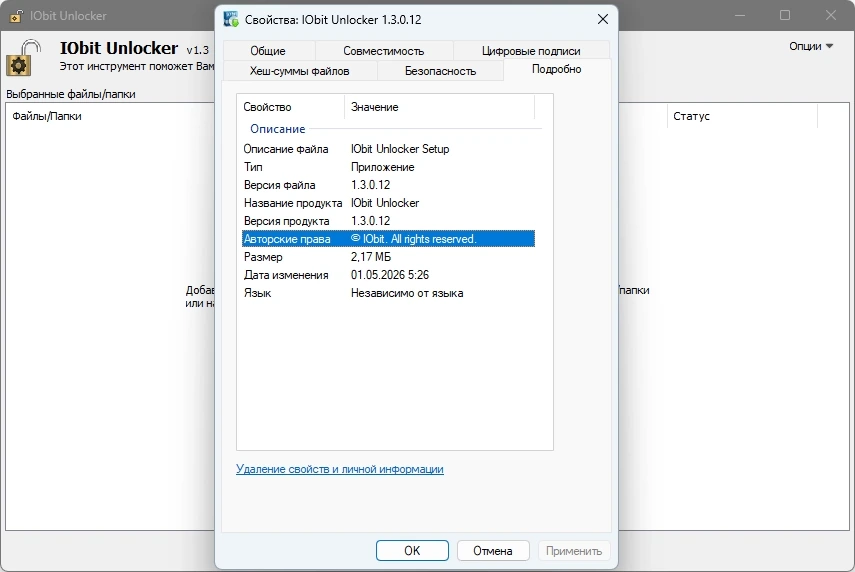Select the Тип property row
Screen dimensions: 855x572
(x=388, y=167)
